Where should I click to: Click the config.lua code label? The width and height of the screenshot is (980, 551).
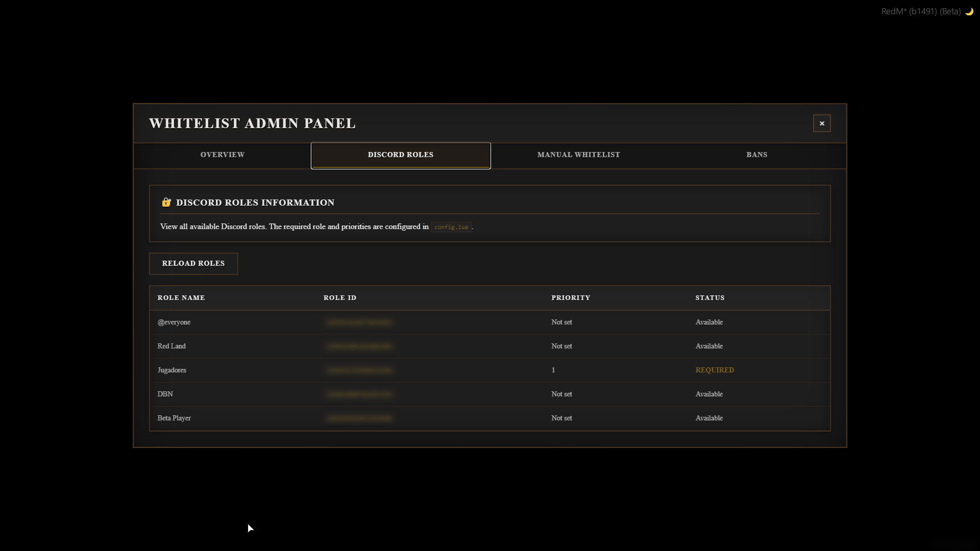(x=451, y=227)
